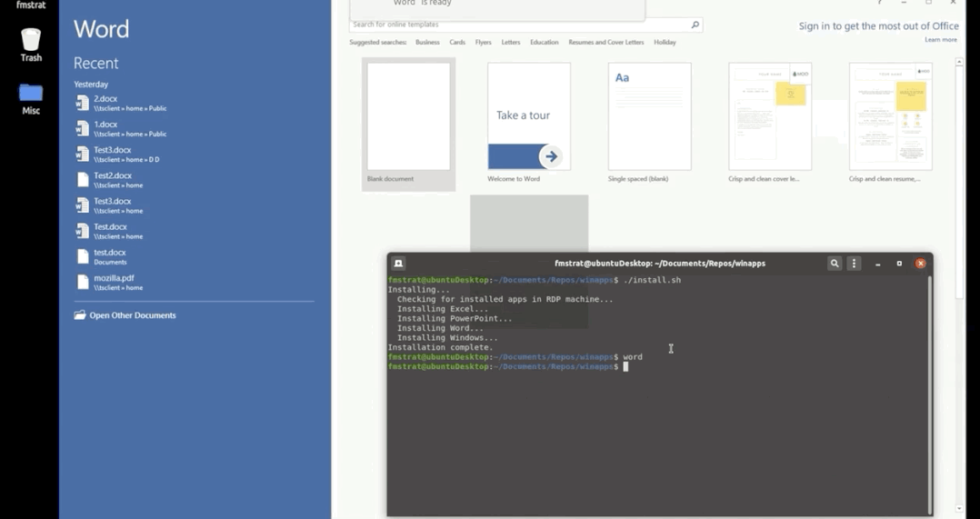Choose the Welcome to Word template
This screenshot has width=980, height=519.
coord(529,124)
